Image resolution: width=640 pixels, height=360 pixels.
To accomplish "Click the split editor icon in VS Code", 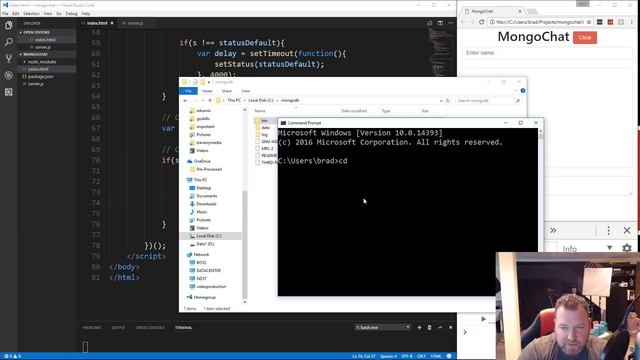I will point(440,23).
